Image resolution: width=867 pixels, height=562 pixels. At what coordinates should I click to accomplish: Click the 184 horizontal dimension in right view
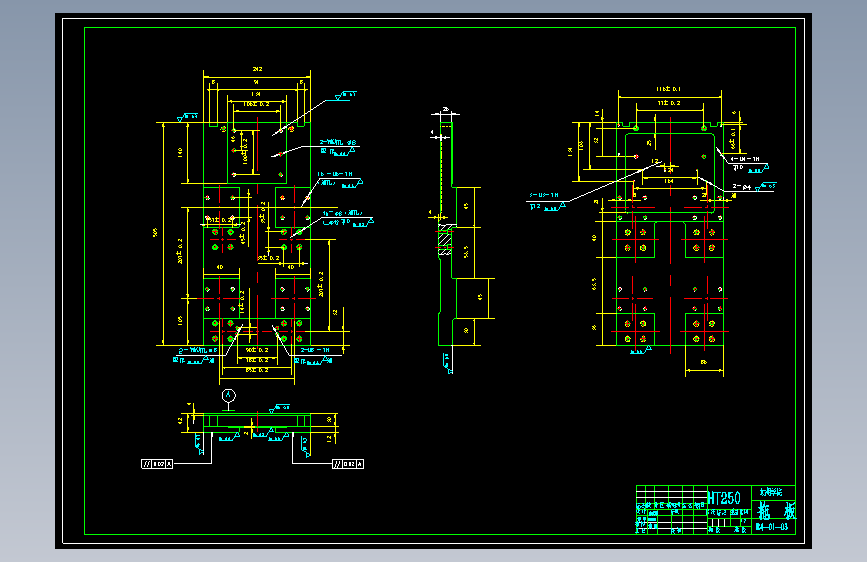pyautogui.click(x=668, y=181)
